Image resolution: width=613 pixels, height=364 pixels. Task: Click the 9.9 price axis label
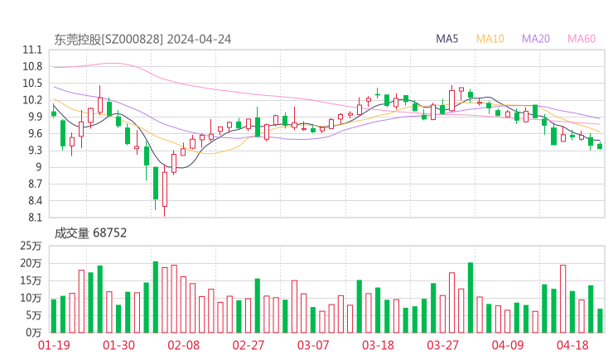click(x=35, y=117)
